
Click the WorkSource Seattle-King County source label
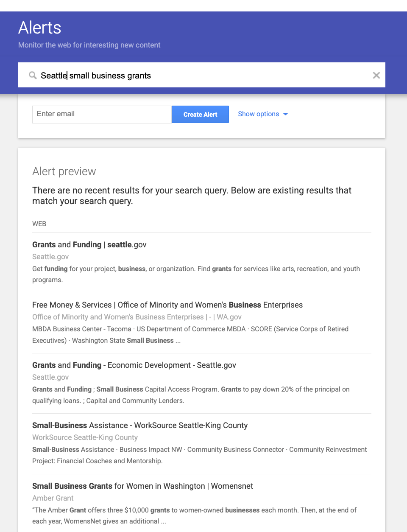[x=85, y=437]
